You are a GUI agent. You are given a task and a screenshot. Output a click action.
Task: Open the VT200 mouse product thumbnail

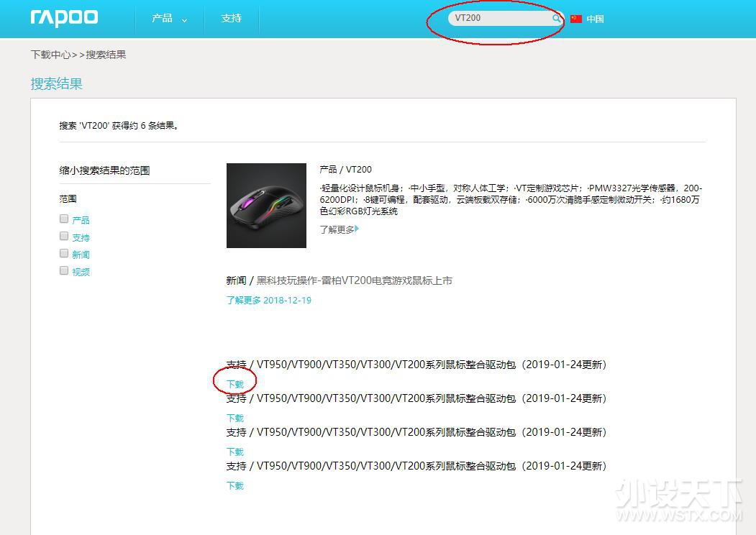click(266, 206)
